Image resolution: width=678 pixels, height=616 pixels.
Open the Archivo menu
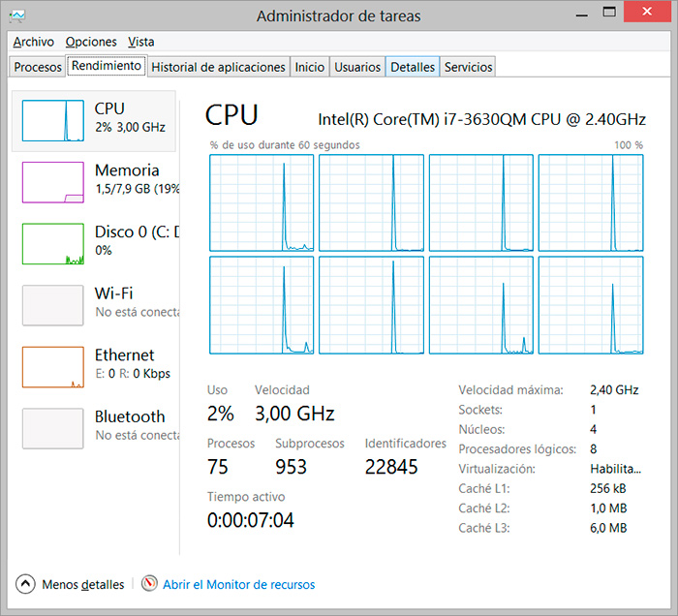(x=33, y=42)
